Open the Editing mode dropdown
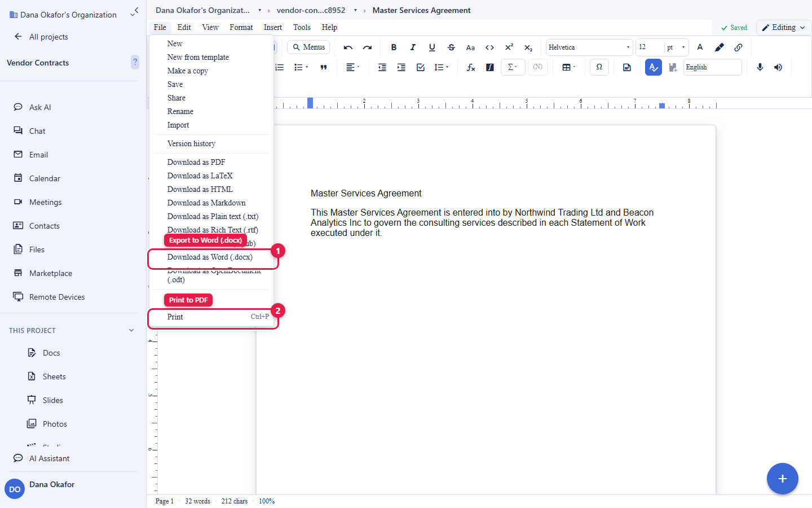Screen dimensions: 812x508 (x=784, y=27)
